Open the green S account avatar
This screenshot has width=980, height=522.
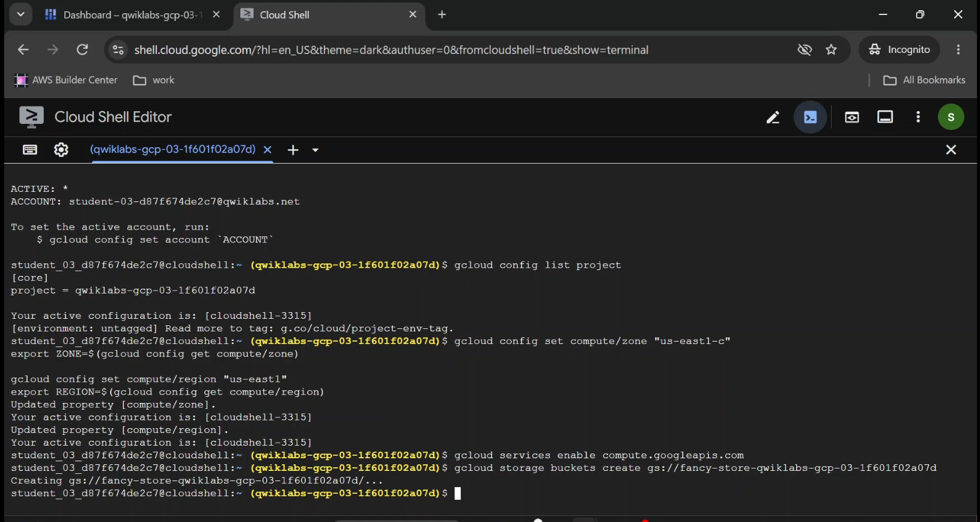coord(951,117)
